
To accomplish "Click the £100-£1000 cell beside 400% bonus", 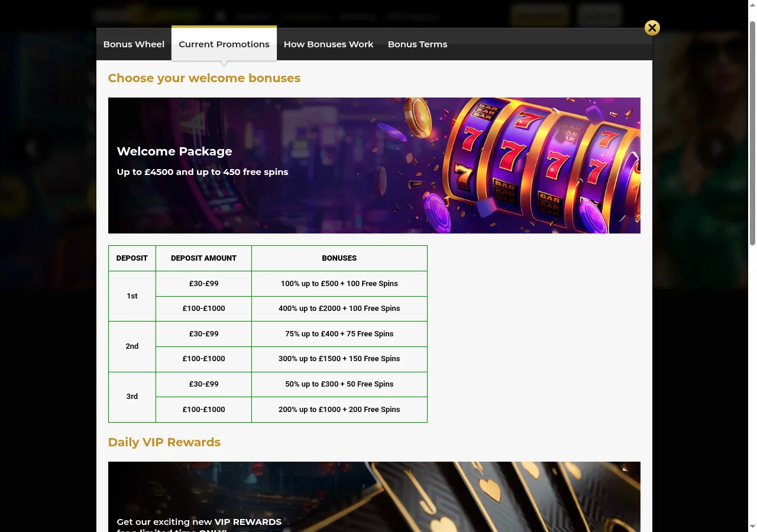I will (203, 309).
